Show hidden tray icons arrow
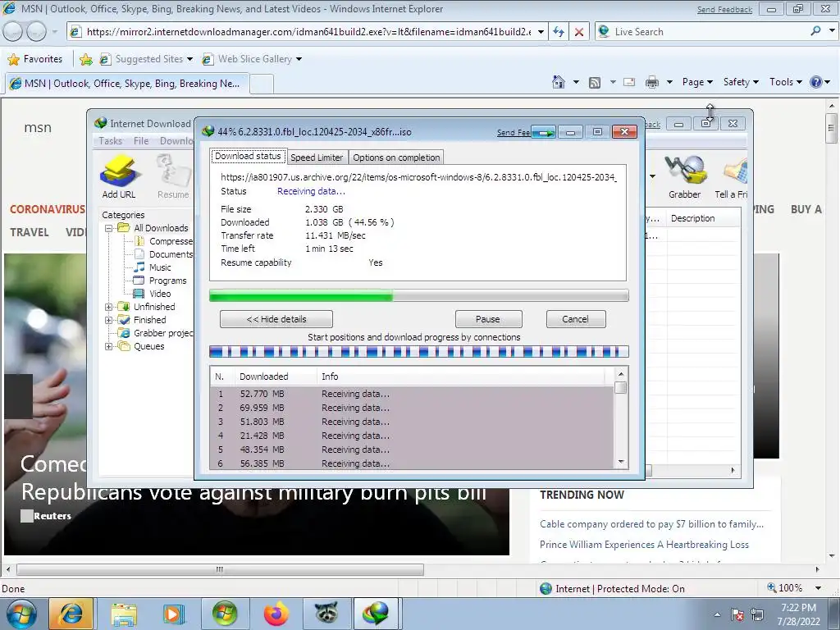Viewport: 840px width, 630px height. pyautogui.click(x=717, y=614)
